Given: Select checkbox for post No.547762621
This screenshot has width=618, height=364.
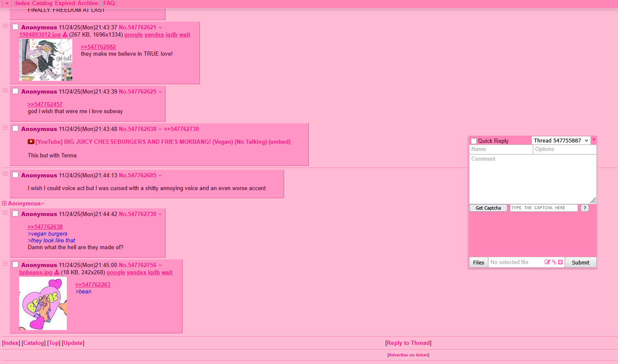Looking at the screenshot, I should point(15,27).
